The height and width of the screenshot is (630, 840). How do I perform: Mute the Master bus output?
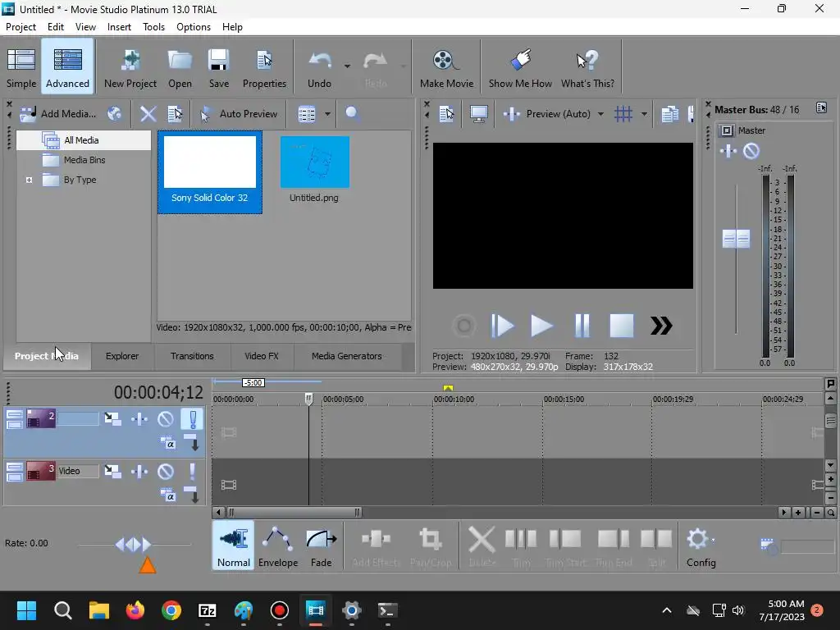tap(751, 151)
